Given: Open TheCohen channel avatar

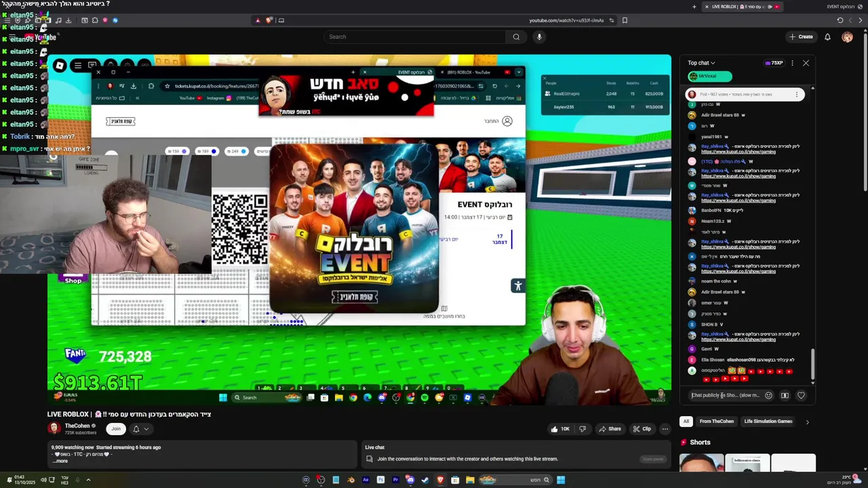Looking at the screenshot, I should point(54,428).
